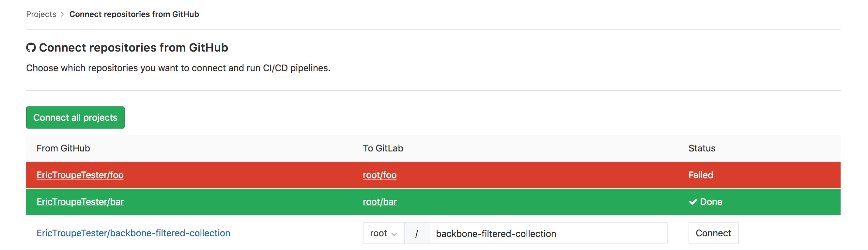The height and width of the screenshot is (250, 868).
Task: Go to Projects in the breadcrumb
Action: (41, 14)
